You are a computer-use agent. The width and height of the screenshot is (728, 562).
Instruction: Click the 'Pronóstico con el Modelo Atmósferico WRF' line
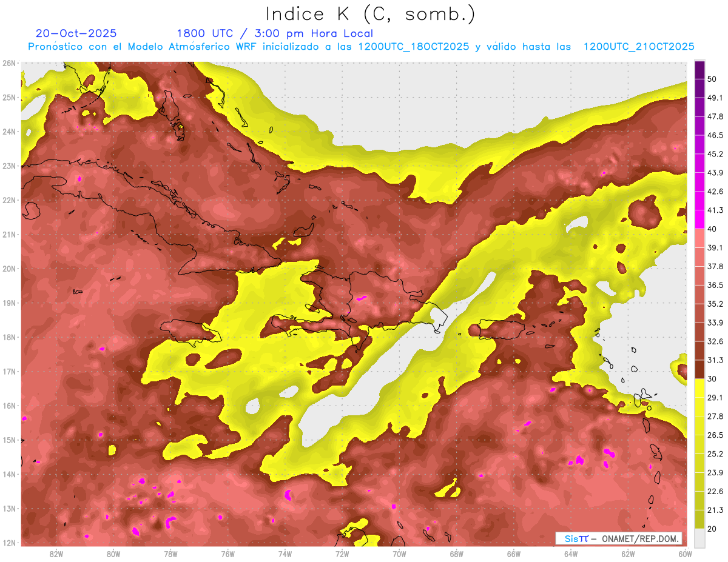click(x=361, y=47)
